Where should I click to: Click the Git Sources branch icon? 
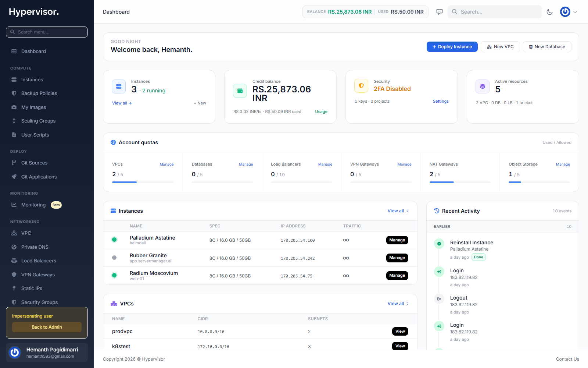(14, 163)
